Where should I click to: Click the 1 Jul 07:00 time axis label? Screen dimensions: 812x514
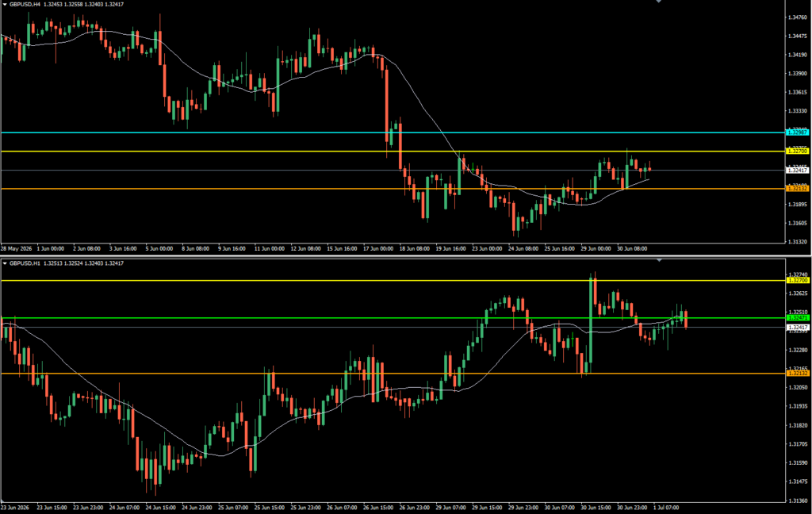coord(666,508)
